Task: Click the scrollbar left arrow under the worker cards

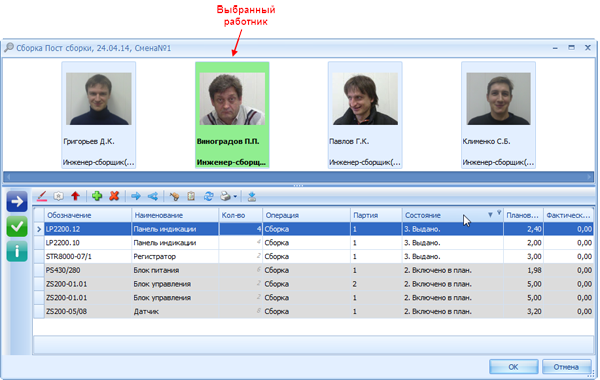Action: pos(8,177)
